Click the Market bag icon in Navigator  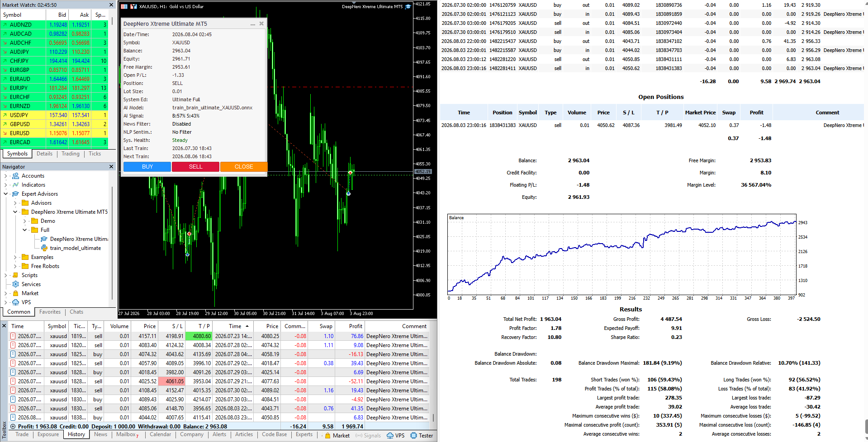15,293
